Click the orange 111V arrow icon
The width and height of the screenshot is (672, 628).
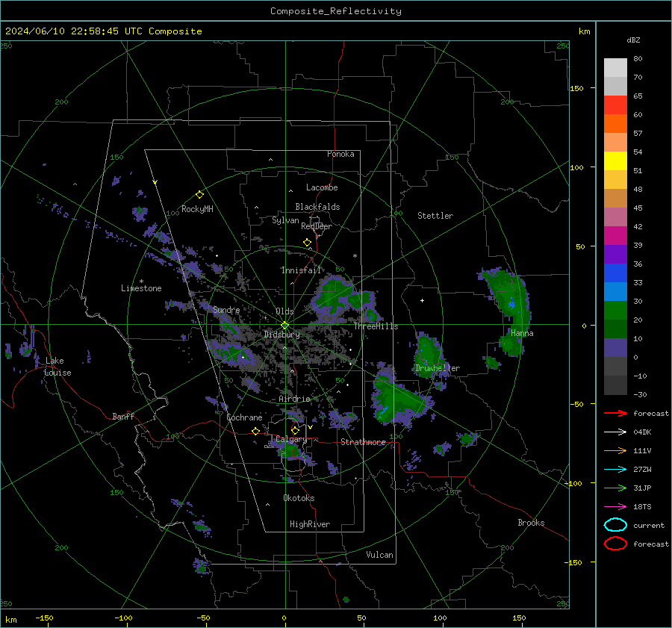[x=615, y=450]
